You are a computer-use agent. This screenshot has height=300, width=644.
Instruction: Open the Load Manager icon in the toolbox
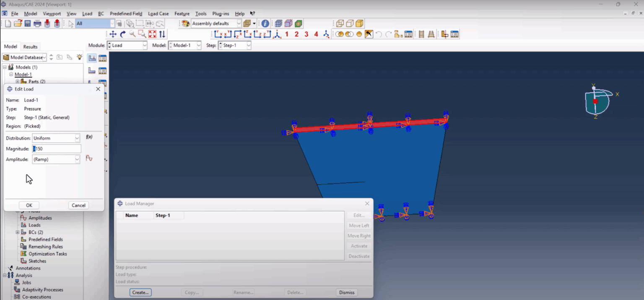[103, 58]
